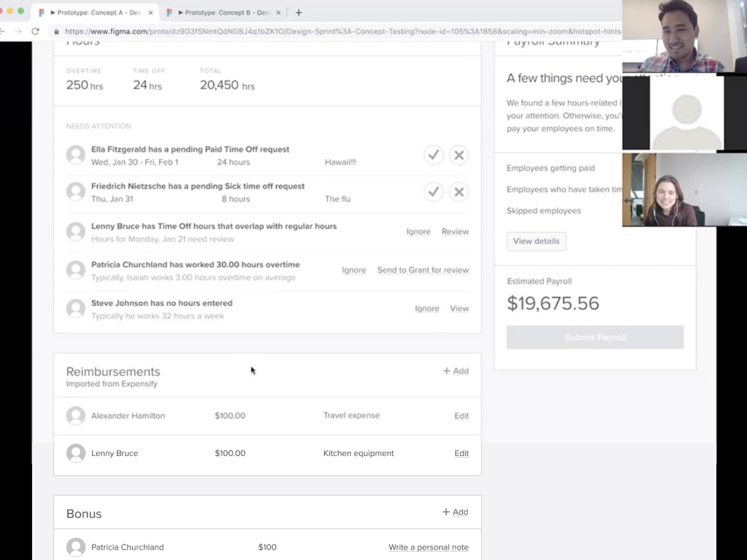747x560 pixels.
Task: Ignore Lenny Bruce's overlapping hours alert
Action: [x=418, y=232]
